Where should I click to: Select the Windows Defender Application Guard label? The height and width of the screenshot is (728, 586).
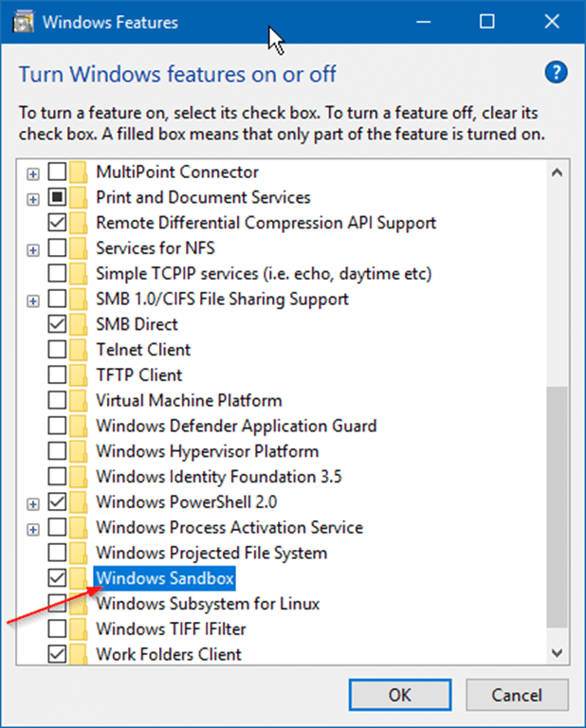[x=236, y=426]
